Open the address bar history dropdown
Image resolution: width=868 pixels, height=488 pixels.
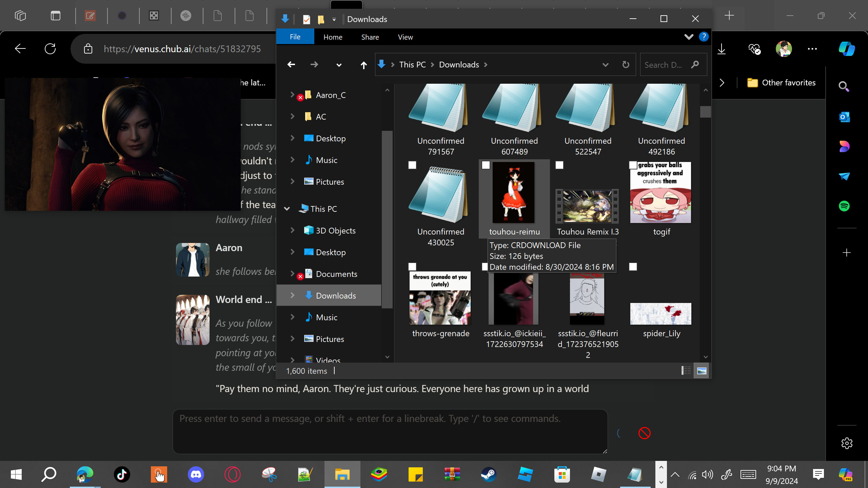[605, 64]
